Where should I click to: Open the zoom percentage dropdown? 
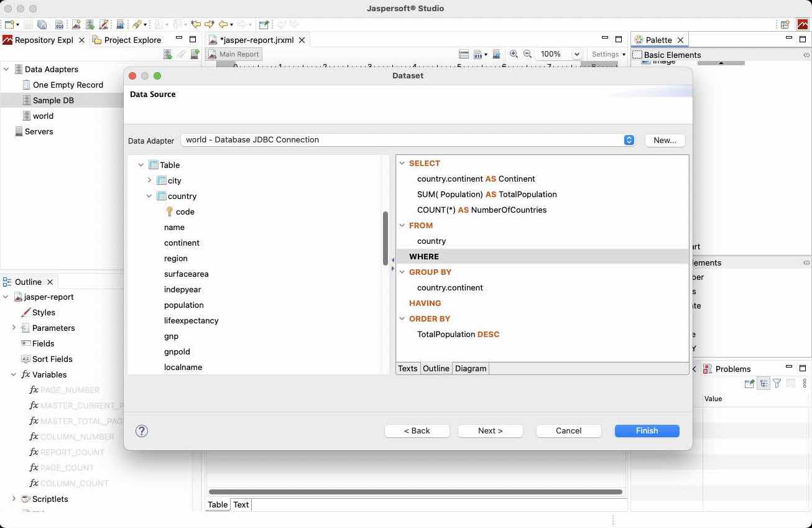577,54
